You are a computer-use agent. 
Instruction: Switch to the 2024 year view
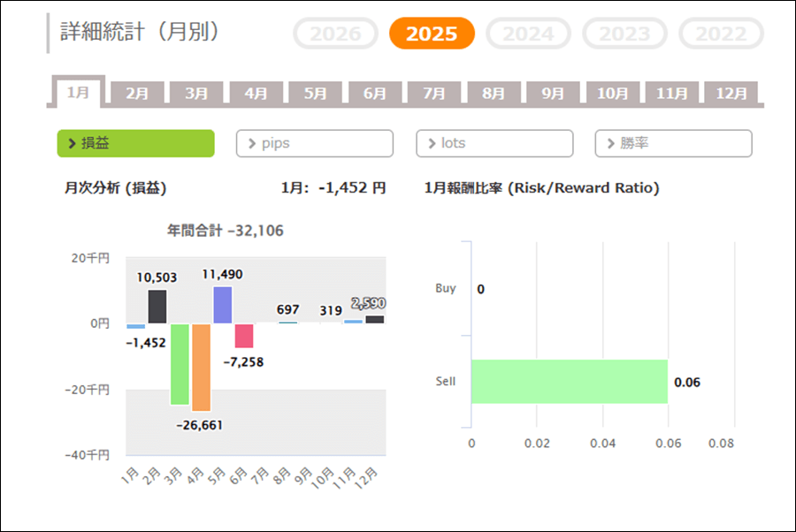pos(528,34)
